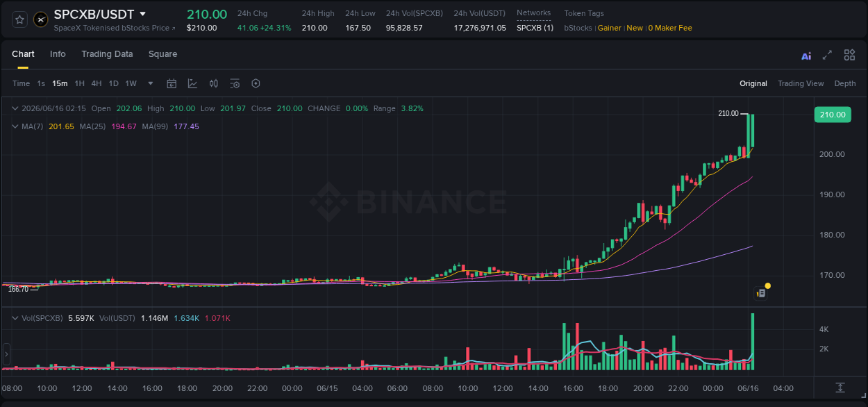Open the go-to-date calendar icon in toolbar

click(172, 83)
